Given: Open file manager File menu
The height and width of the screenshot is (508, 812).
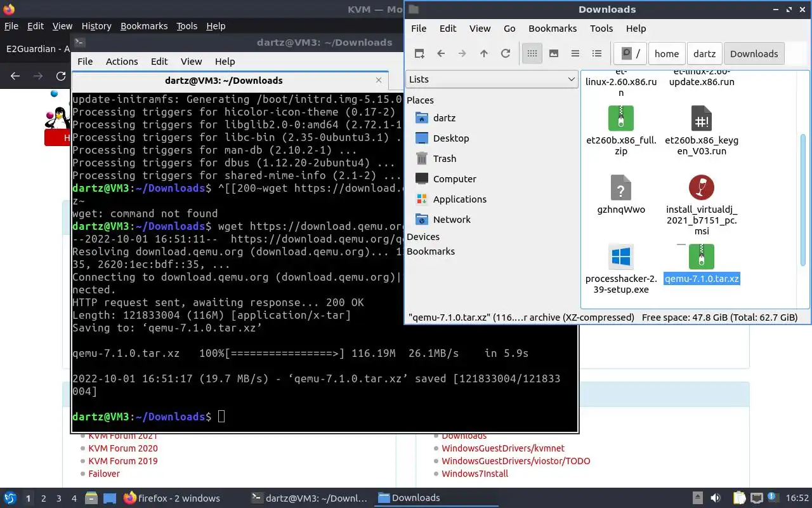Looking at the screenshot, I should tap(419, 29).
